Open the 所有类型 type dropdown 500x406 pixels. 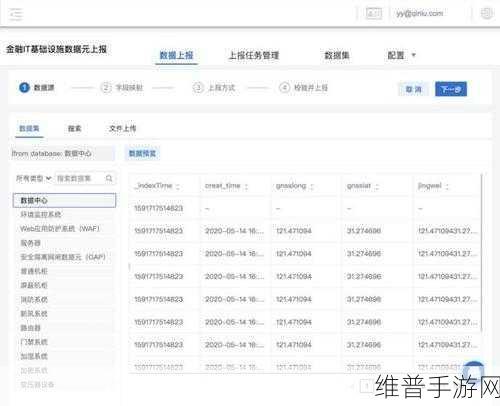click(x=33, y=179)
